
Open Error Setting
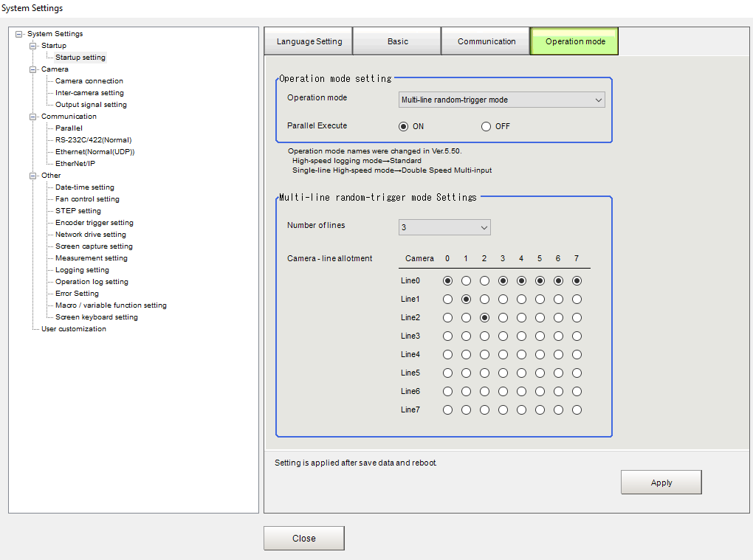pyautogui.click(x=77, y=293)
